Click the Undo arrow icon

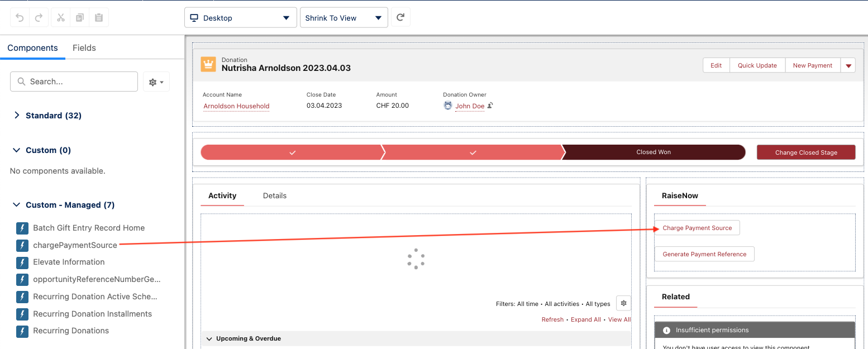coord(20,18)
